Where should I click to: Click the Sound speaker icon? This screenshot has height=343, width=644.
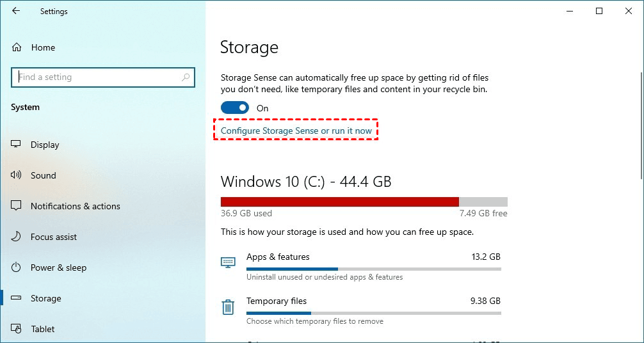coord(17,175)
